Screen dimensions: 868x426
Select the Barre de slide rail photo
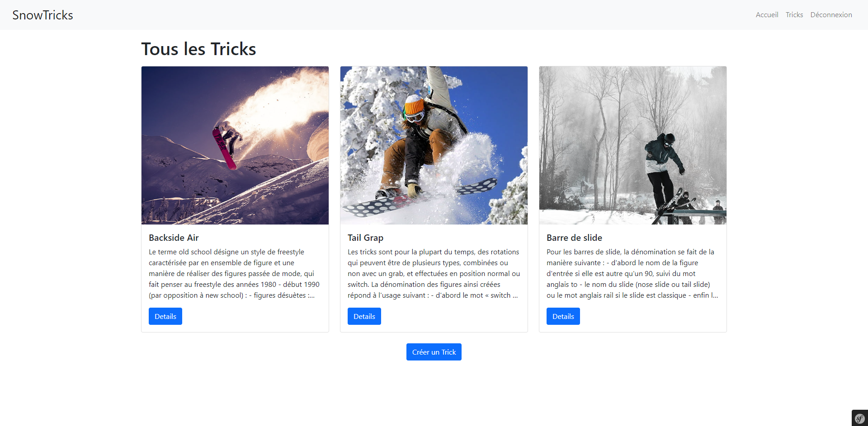coord(633,145)
